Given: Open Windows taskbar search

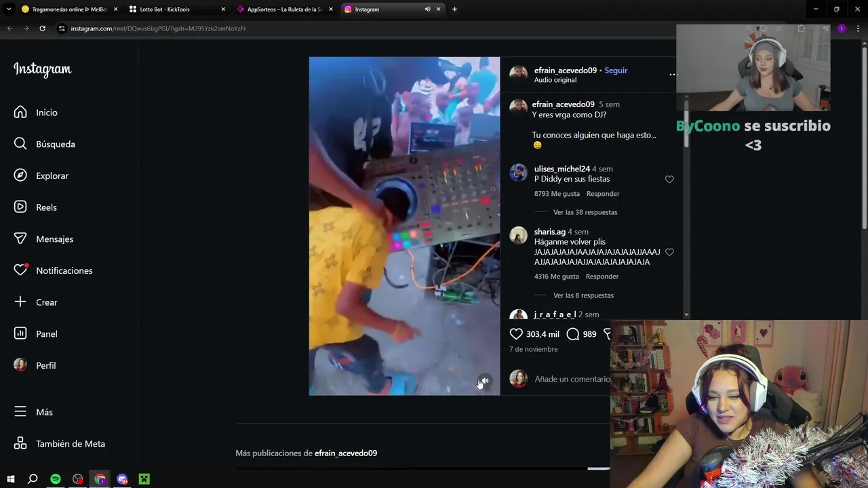Looking at the screenshot, I should pos(33,479).
